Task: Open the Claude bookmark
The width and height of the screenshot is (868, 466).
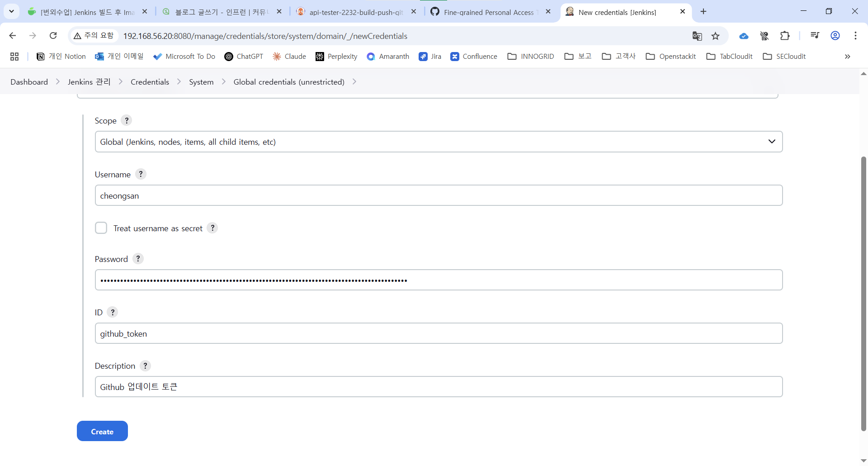Action: coord(289,57)
